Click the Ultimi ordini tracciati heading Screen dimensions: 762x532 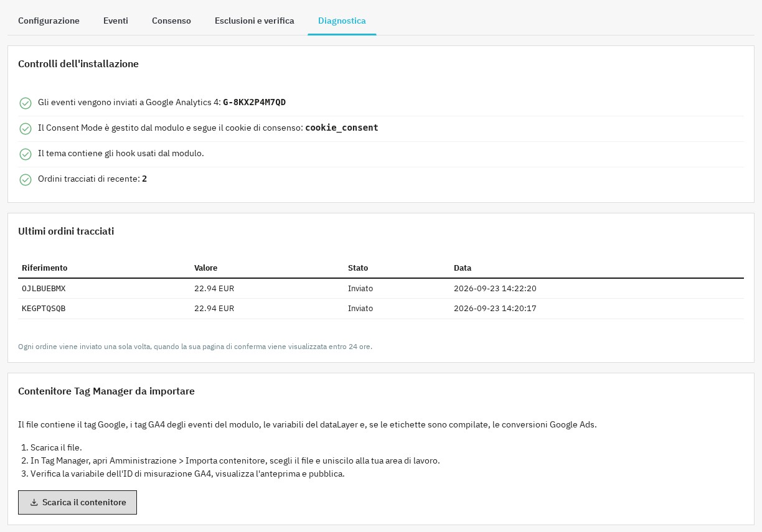point(66,231)
